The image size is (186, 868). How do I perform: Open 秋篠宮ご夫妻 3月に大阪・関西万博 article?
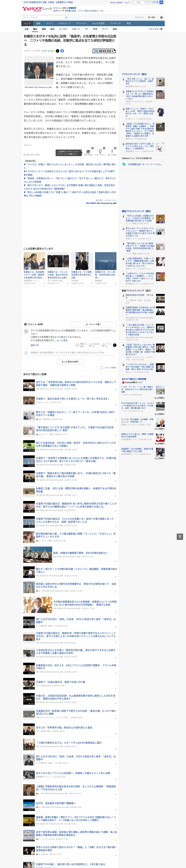76,490
